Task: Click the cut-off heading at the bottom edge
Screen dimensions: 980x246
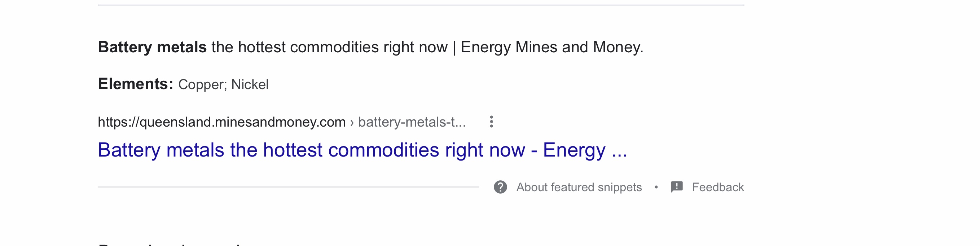Action: click(169, 244)
